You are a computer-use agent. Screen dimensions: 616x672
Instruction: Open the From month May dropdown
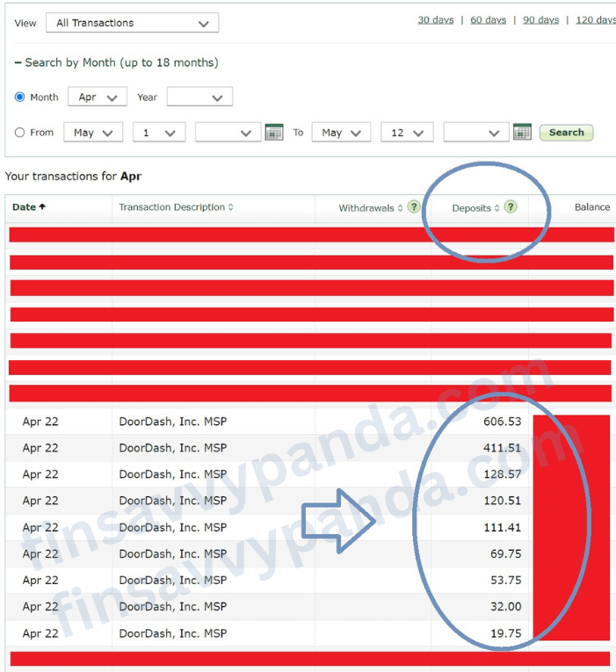[x=93, y=133]
